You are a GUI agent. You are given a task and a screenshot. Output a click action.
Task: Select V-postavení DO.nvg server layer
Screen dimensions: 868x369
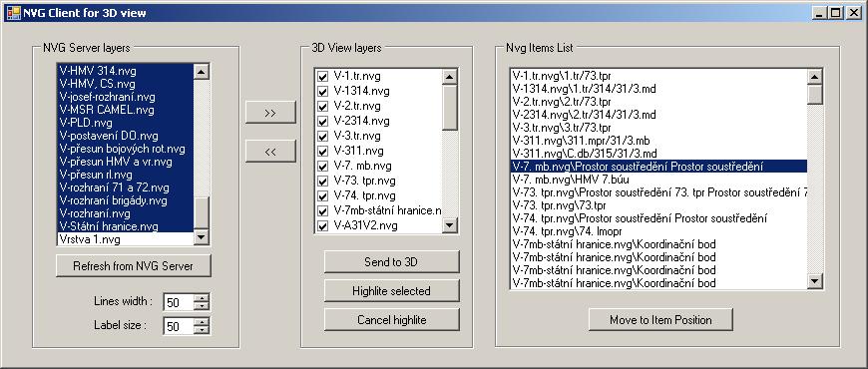pos(126,136)
